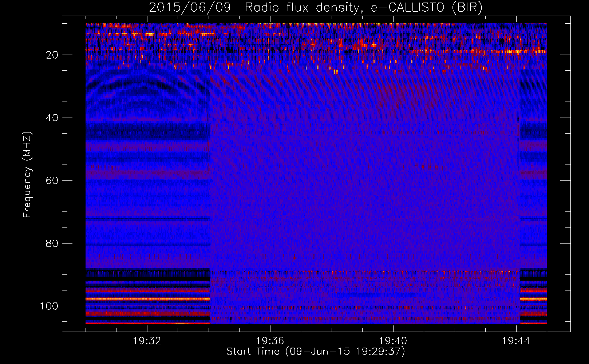Click the 19:32 time tick label
Screen dimensions: 589x364
tap(147, 341)
